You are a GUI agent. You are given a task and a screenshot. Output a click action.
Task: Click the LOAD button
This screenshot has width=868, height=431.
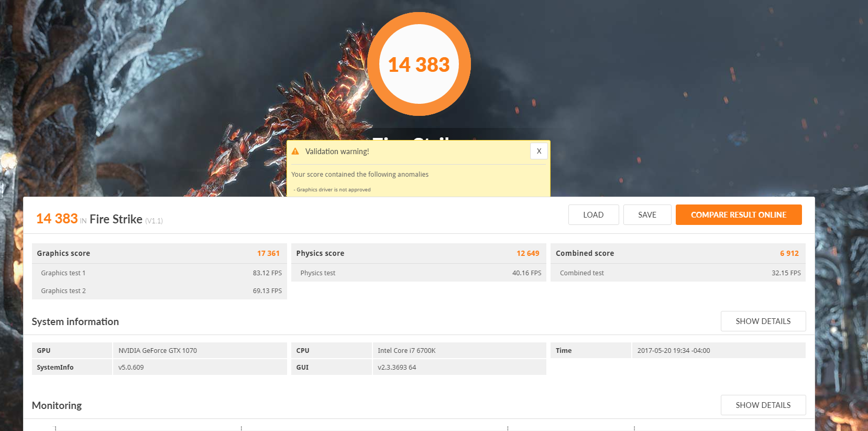click(x=594, y=215)
